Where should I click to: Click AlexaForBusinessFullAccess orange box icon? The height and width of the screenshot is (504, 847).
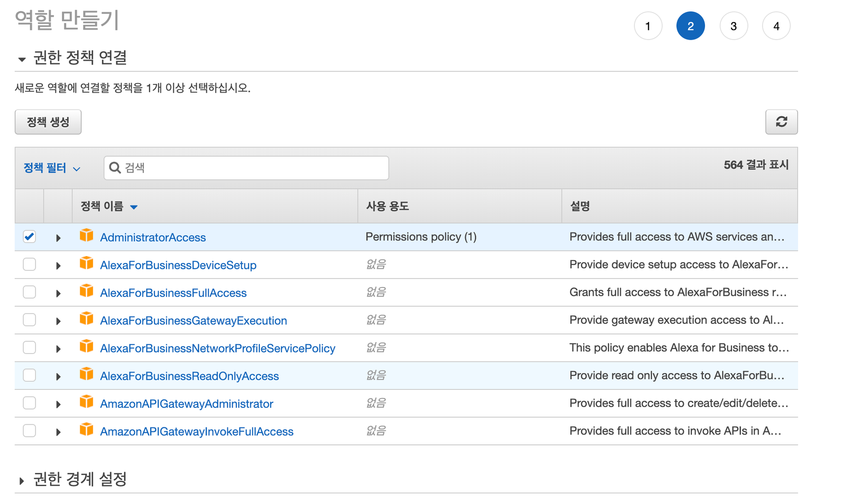point(86,291)
